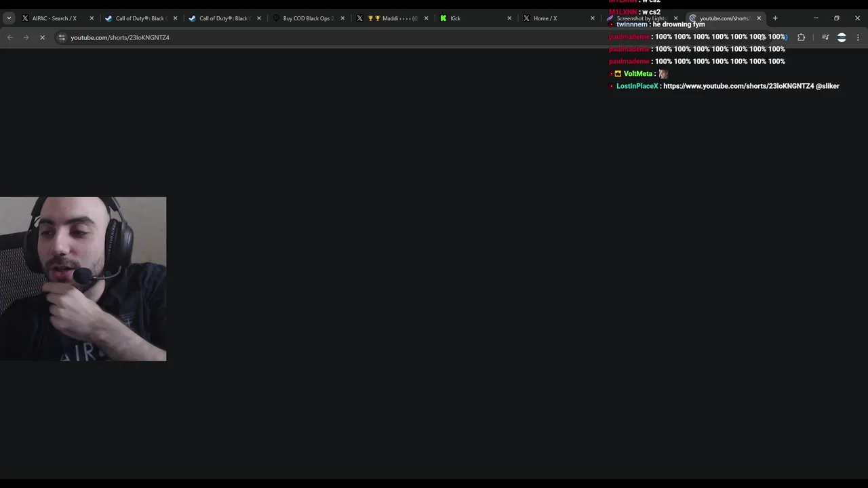The image size is (868, 488).
Task: Select the active youtube.com/shorts tab
Action: [x=724, y=18]
